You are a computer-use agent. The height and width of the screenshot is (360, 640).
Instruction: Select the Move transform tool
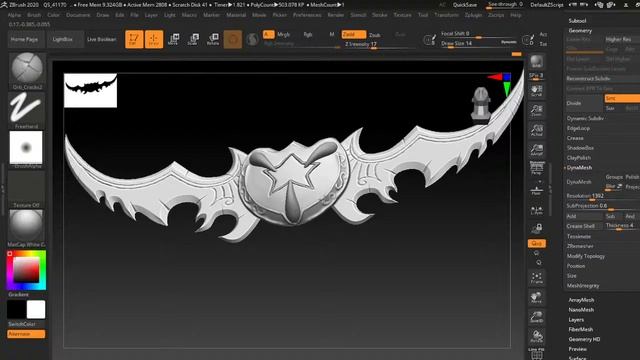click(x=173, y=39)
